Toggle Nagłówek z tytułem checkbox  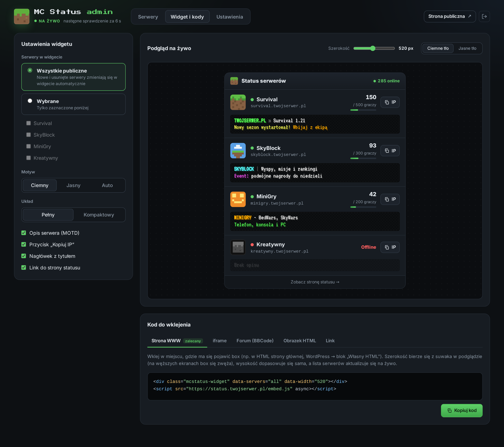pos(24,256)
